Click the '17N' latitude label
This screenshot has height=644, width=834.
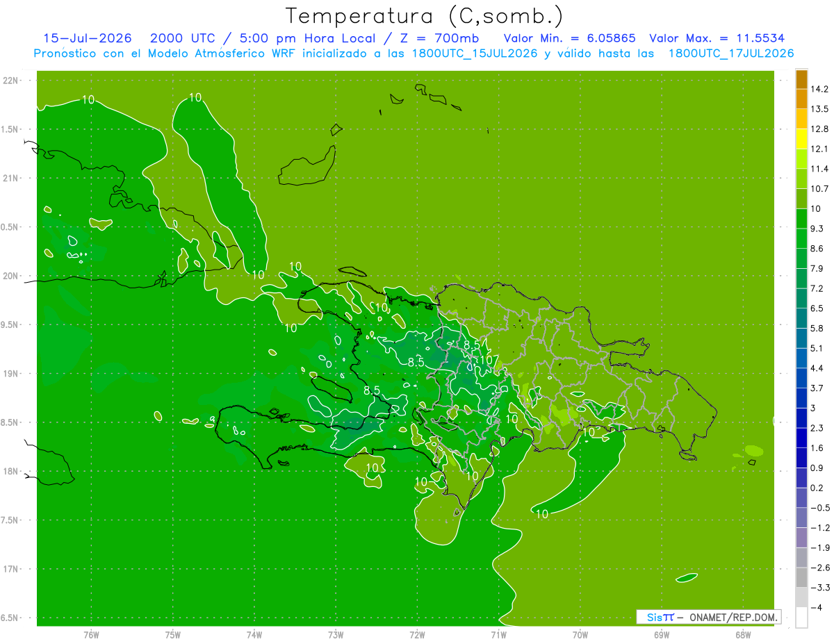10,570
